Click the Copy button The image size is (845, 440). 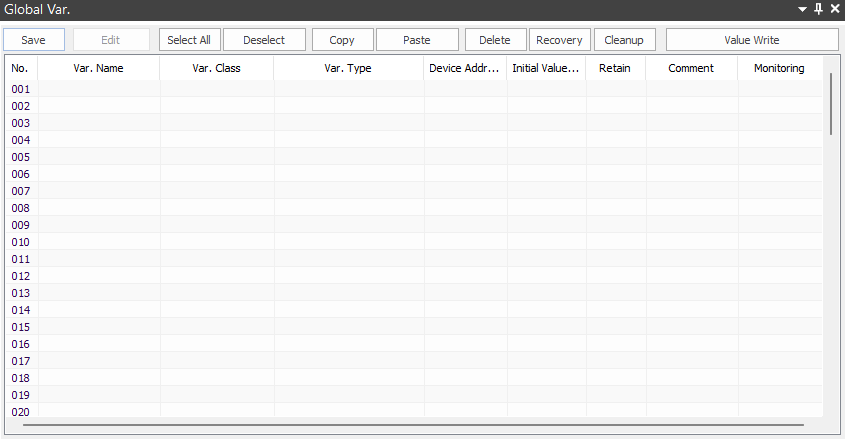(x=342, y=40)
